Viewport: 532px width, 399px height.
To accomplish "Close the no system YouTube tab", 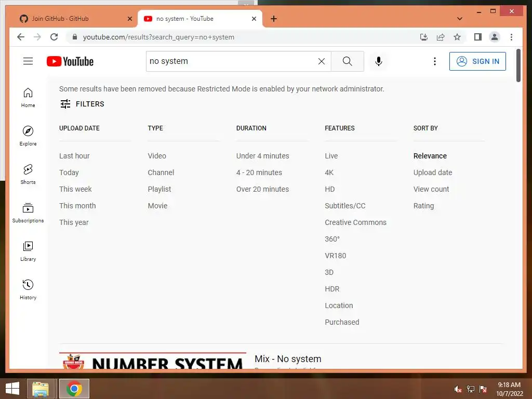I will click(254, 19).
